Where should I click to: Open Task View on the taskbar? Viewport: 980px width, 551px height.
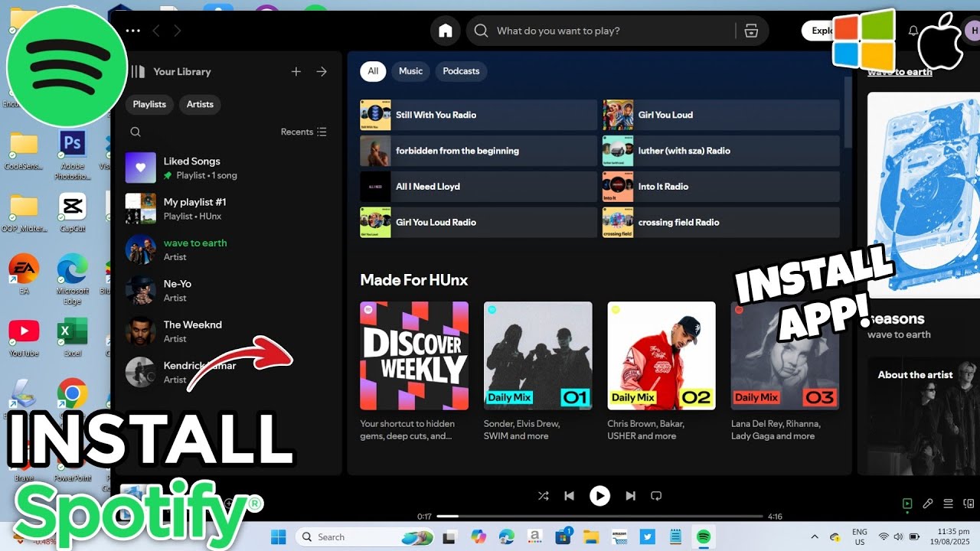point(450,536)
